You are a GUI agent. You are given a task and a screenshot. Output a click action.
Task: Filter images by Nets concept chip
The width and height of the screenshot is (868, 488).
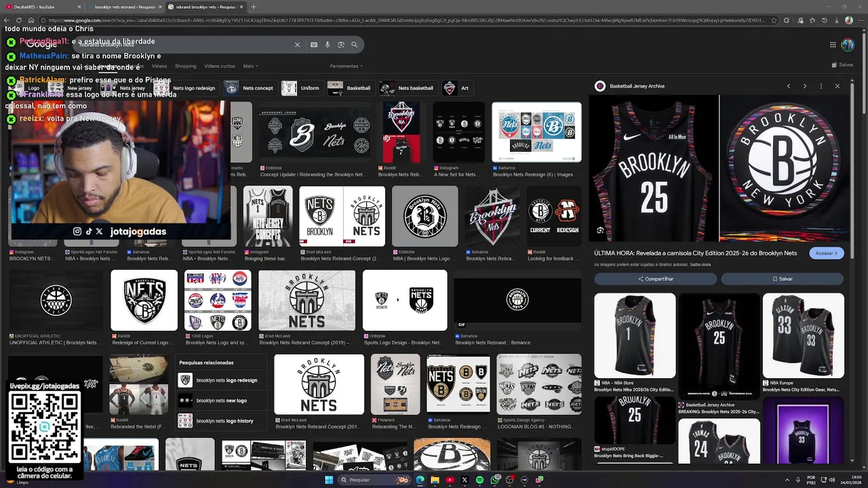(250, 88)
